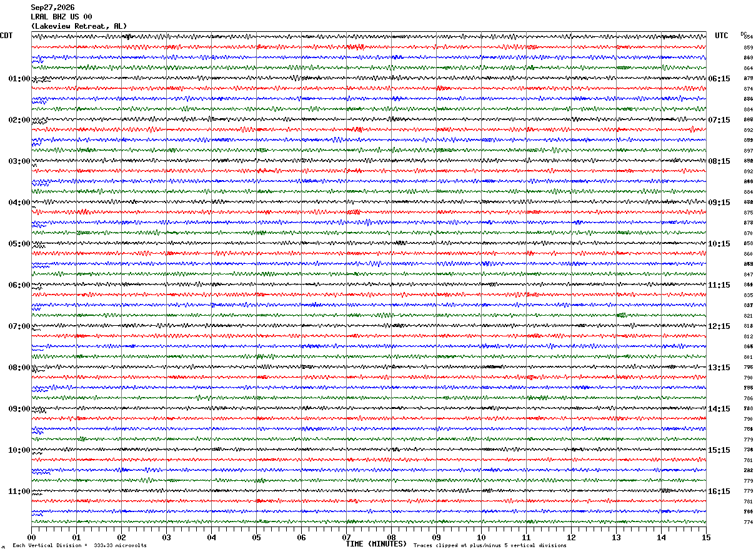The image size is (756, 554).
Task: Click the 10:15 UTC row label
Action: point(719,244)
